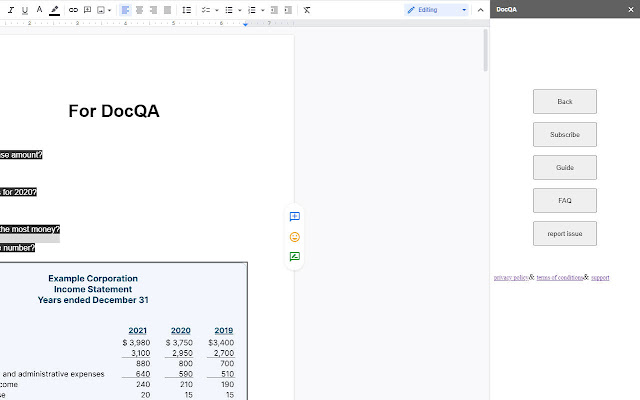Decrease the indent
The image size is (640, 400).
(274, 10)
